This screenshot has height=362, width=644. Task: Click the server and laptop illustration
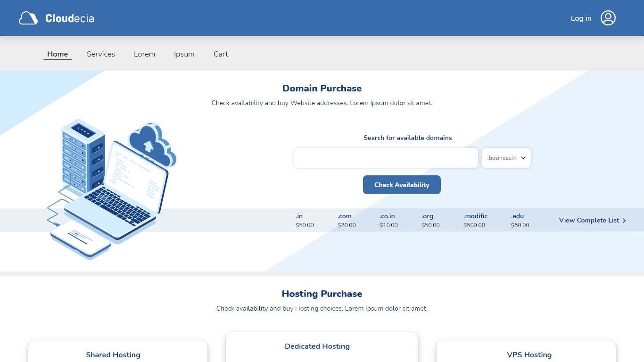112,189
